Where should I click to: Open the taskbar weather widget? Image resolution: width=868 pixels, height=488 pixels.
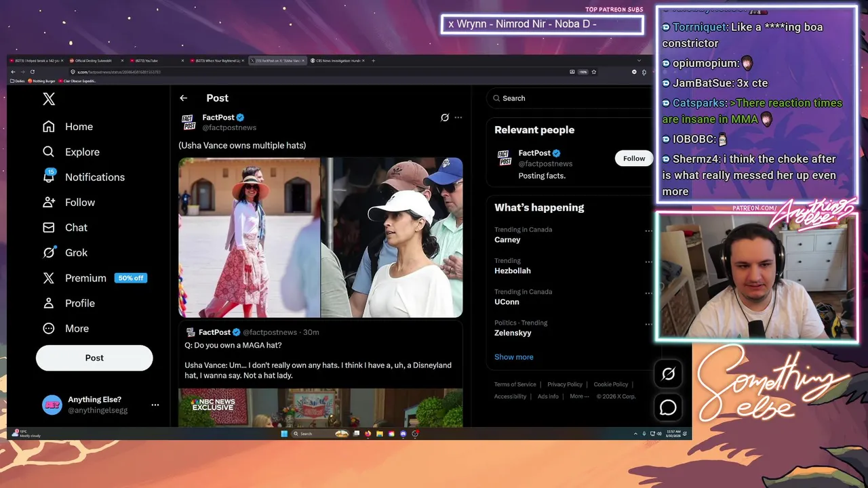tap(27, 434)
